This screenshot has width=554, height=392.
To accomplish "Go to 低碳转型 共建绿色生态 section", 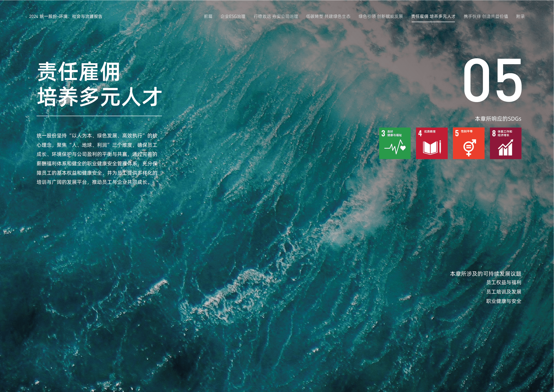I will tap(328, 16).
